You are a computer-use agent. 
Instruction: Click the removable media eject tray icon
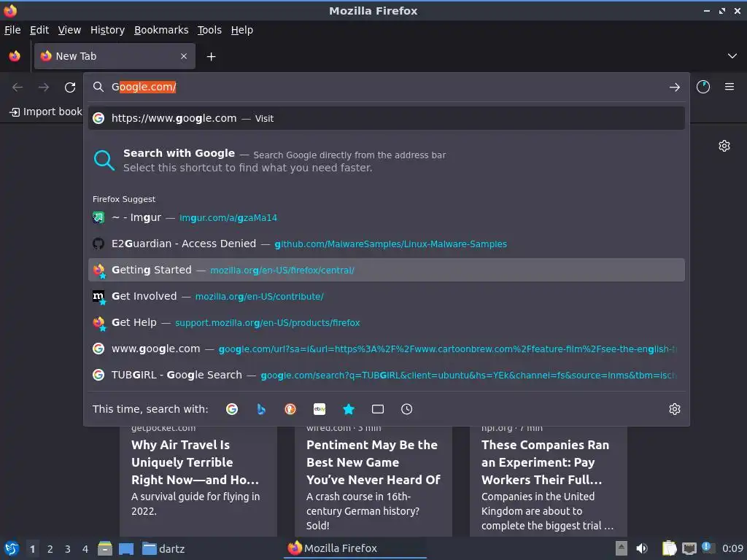tap(622, 548)
